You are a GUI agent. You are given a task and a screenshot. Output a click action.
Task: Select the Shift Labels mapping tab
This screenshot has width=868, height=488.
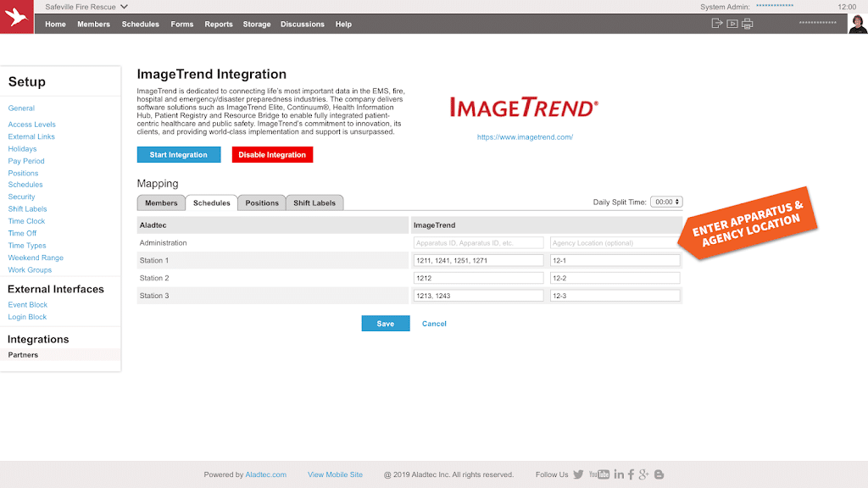pyautogui.click(x=314, y=203)
